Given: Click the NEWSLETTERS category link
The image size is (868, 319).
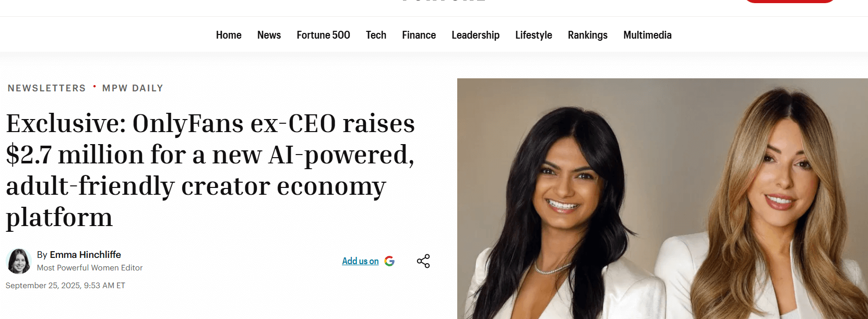Looking at the screenshot, I should click(47, 88).
